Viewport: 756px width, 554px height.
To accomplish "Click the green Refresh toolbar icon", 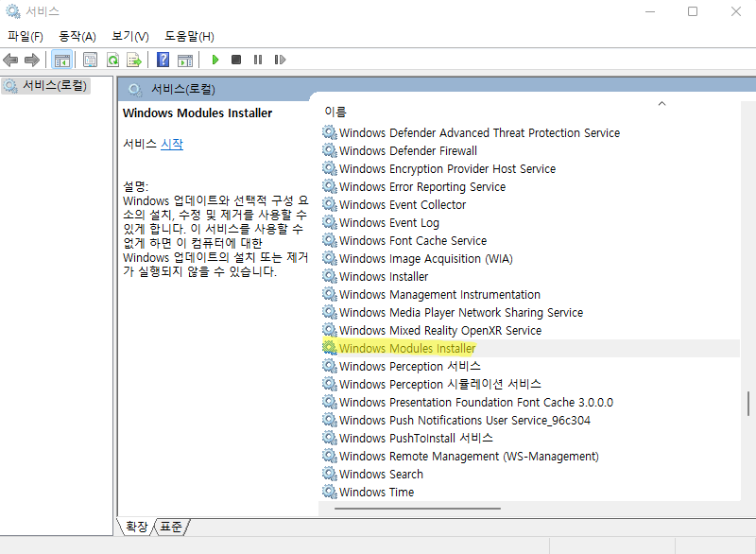I will (112, 60).
